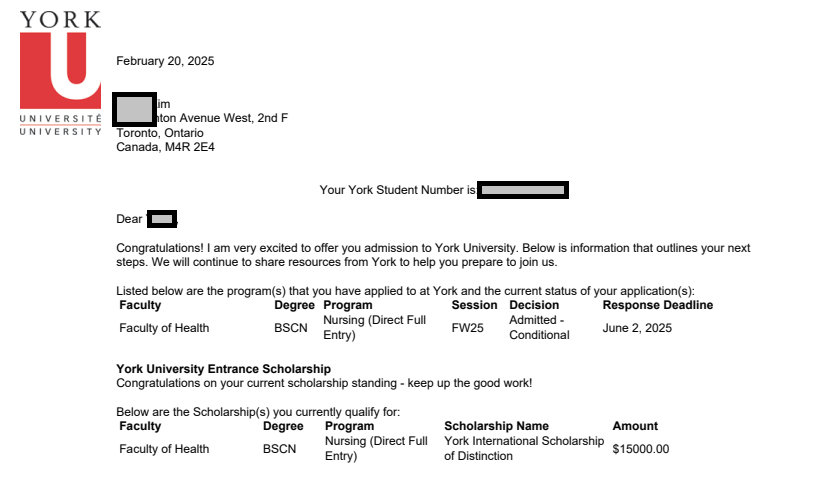This screenshot has height=489, width=827.
Task: Select the Session column header
Action: tap(474, 305)
